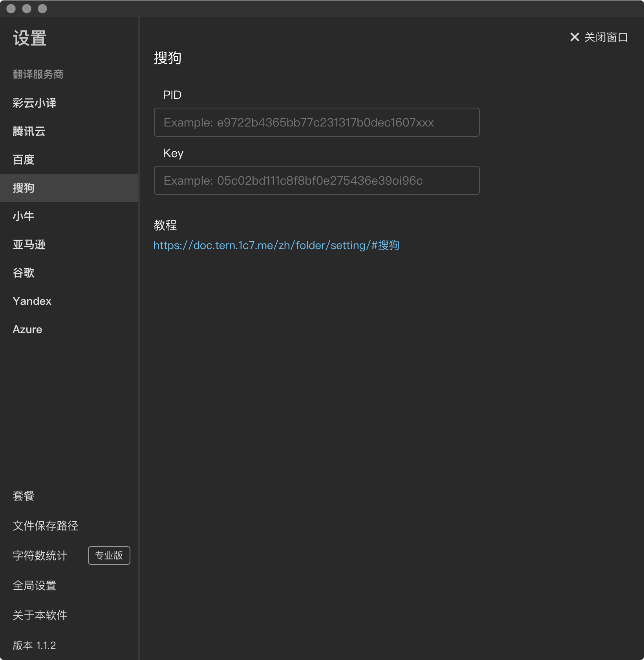The height and width of the screenshot is (660, 644).
Task: Show 关于本软件 about page
Action: coord(40,615)
